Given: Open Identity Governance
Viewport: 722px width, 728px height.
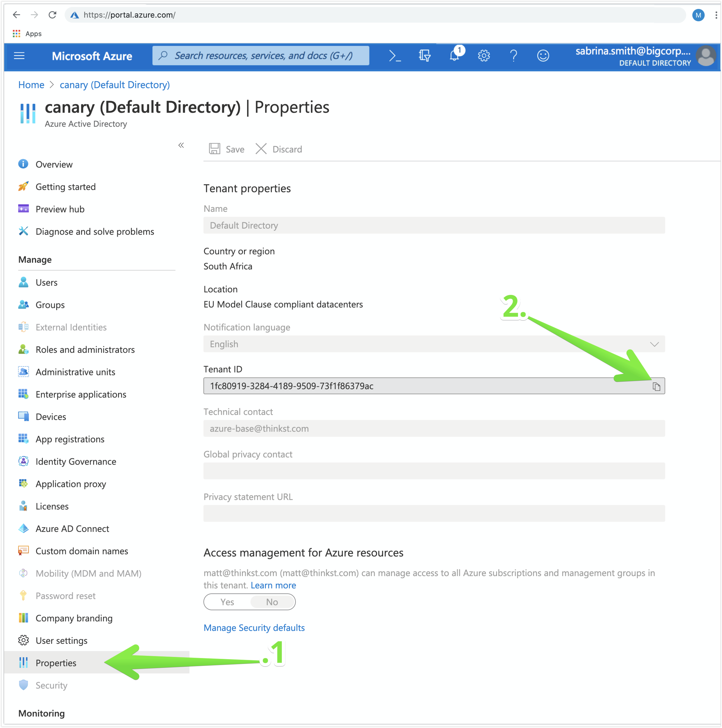Looking at the screenshot, I should tap(76, 462).
